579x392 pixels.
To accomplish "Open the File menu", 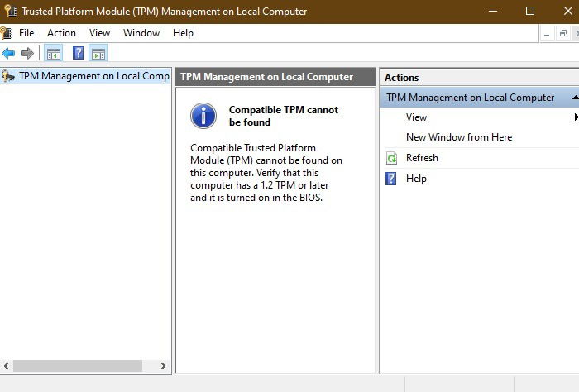I will click(26, 33).
